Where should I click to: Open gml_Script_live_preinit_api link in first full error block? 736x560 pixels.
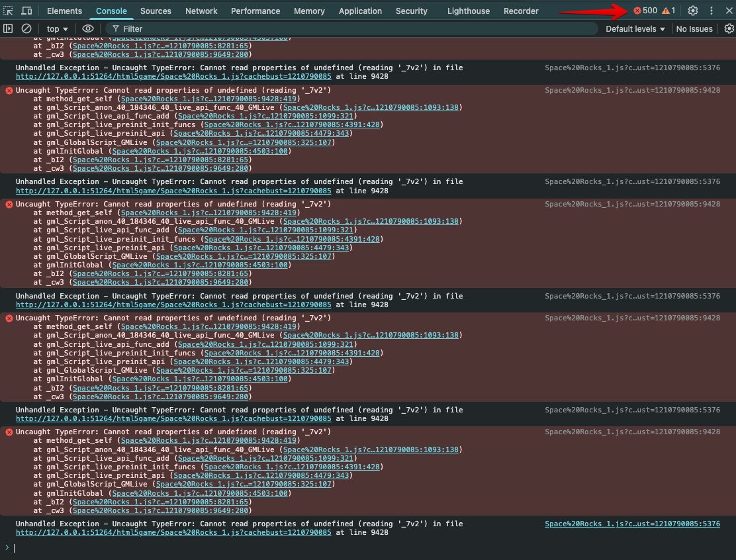tap(261, 133)
